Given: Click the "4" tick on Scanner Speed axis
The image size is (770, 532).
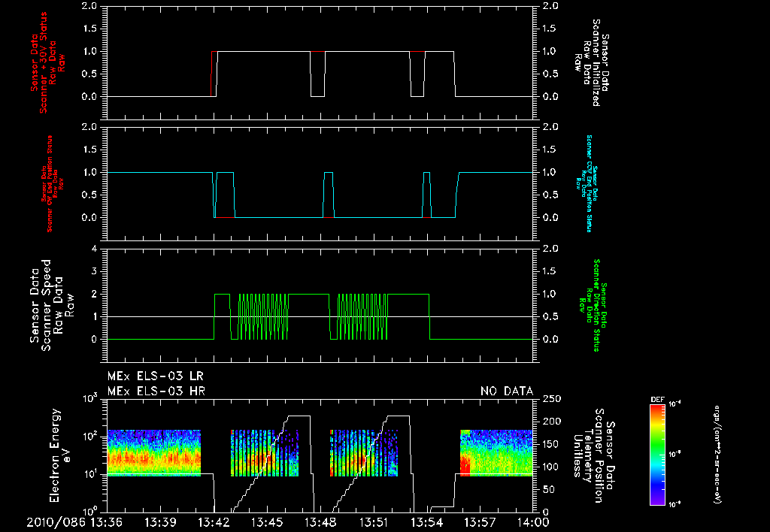Looking at the screenshot, I should pyautogui.click(x=94, y=249).
